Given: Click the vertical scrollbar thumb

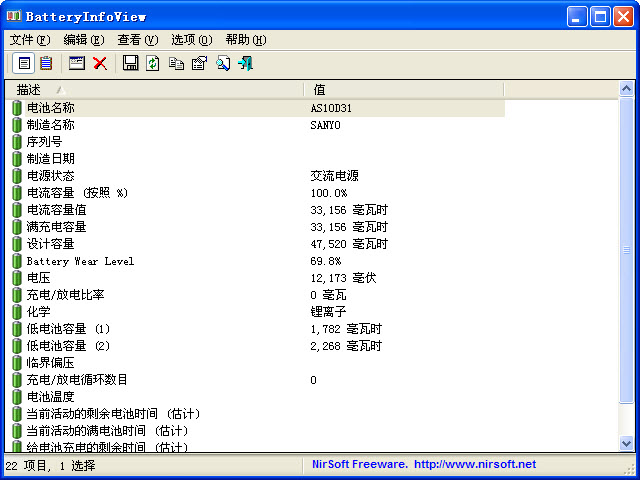Looking at the screenshot, I should [626, 250].
